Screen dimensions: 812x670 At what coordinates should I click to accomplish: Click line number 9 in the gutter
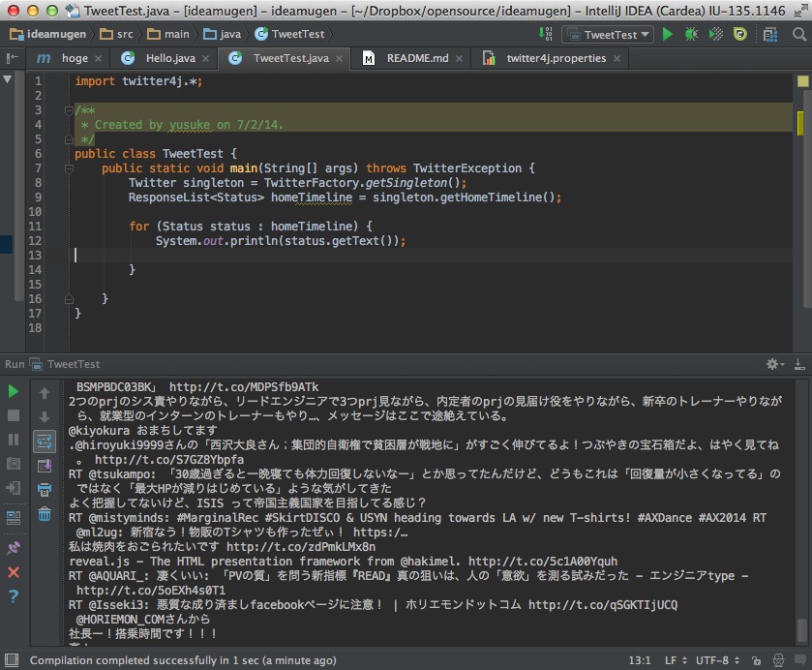point(38,198)
